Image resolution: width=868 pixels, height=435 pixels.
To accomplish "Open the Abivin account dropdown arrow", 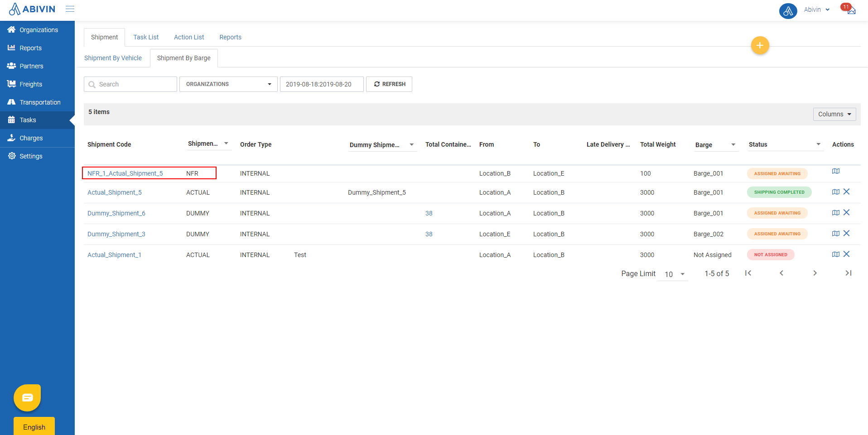I will 828,10.
